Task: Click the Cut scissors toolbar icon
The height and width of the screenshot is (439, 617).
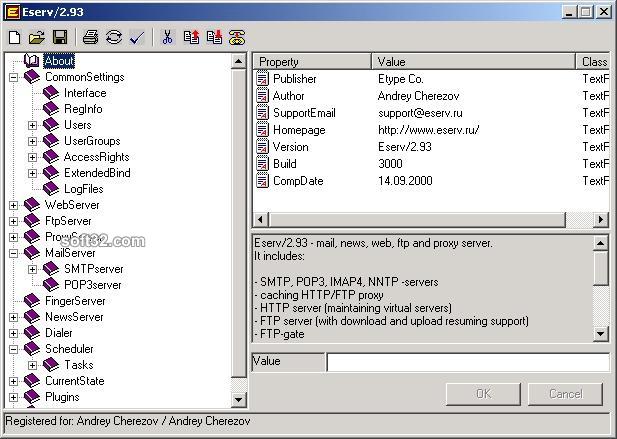Action: pos(168,37)
